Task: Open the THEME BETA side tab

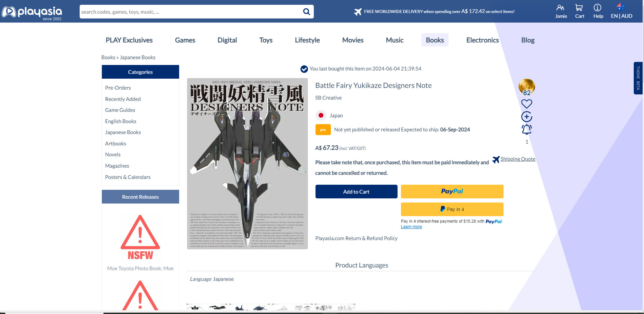Action: (x=638, y=78)
